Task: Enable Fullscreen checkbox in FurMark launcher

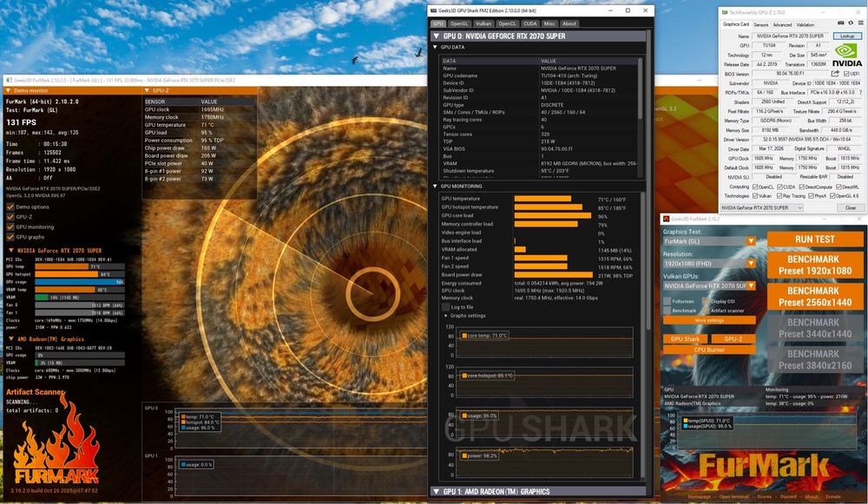Action: (667, 302)
